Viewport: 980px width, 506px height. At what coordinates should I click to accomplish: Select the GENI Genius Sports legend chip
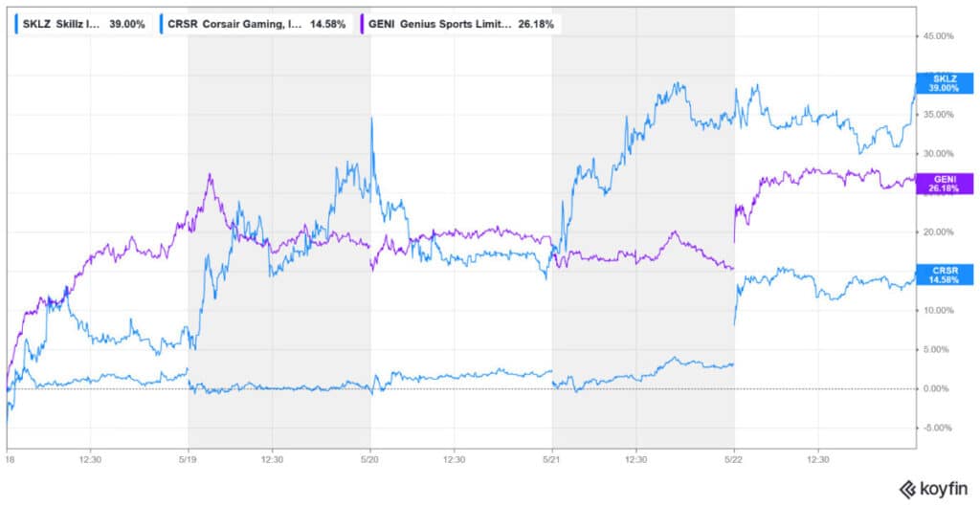(461, 24)
